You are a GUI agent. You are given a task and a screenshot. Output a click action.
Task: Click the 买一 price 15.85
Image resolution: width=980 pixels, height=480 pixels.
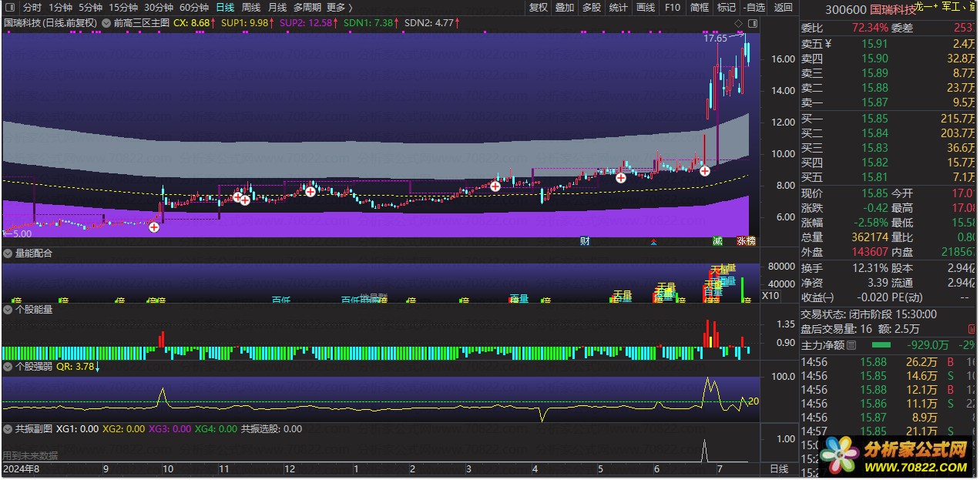(x=875, y=119)
